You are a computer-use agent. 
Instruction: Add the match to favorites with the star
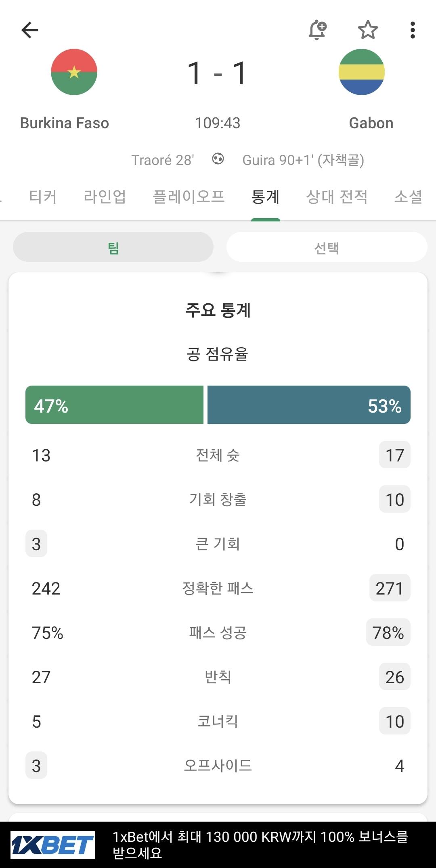pos(368,30)
